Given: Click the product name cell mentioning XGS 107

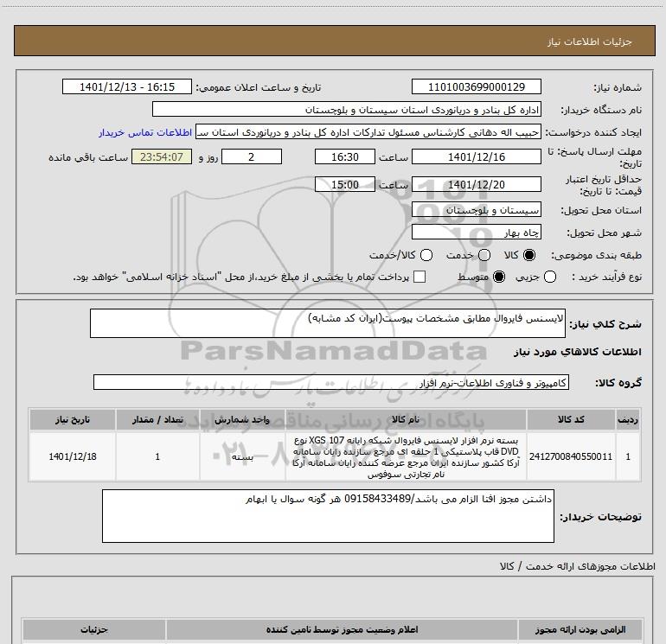Looking at the screenshot, I should pos(406,456).
